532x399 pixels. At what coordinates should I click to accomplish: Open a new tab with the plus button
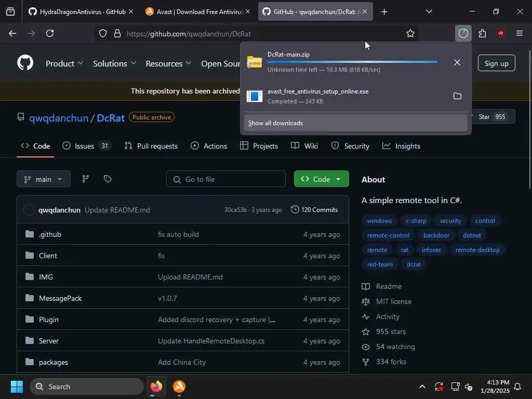pos(384,12)
